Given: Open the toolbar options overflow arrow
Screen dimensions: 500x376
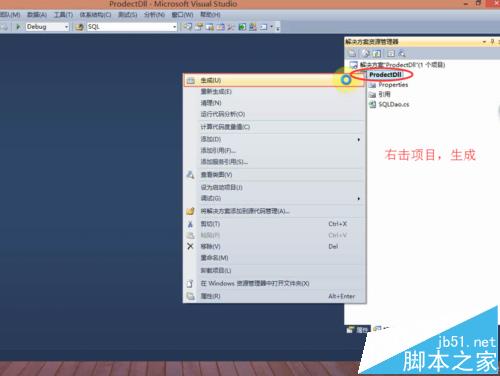Looking at the screenshot, I should pos(278,27).
